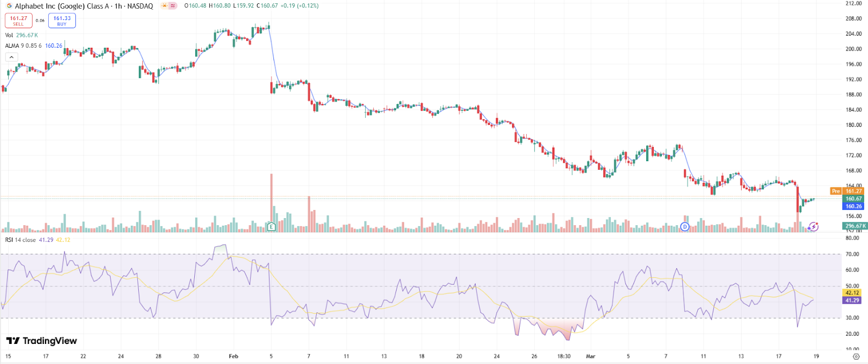
Task: Click the pre-market session sun icon
Action: coord(164,6)
